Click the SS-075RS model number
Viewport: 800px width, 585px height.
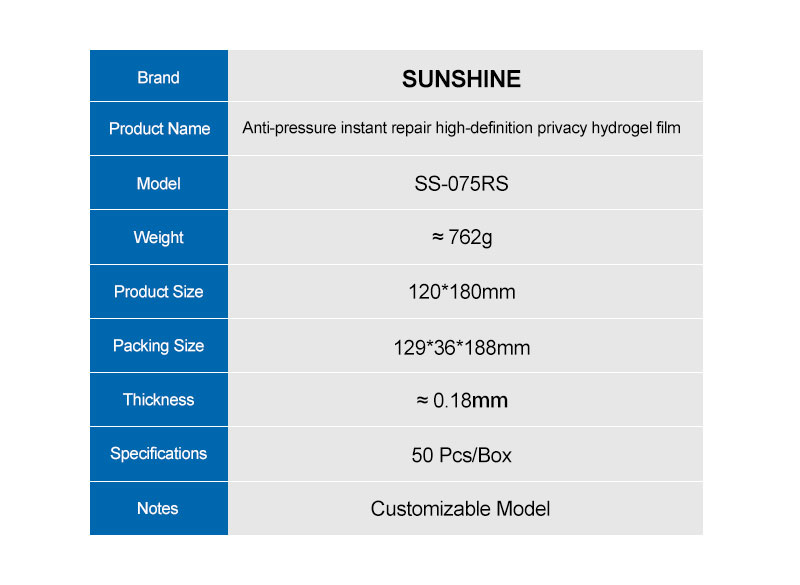click(x=461, y=184)
